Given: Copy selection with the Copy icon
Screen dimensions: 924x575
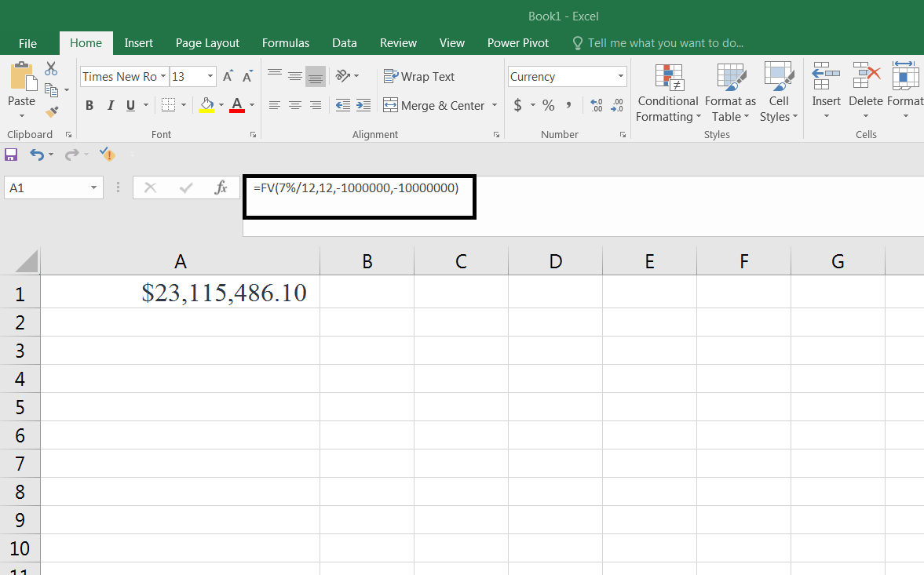Looking at the screenshot, I should pyautogui.click(x=51, y=90).
